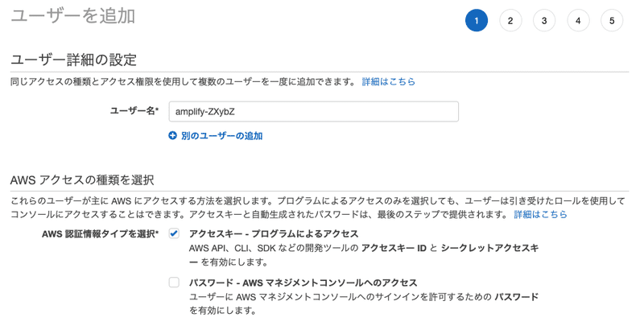Click the 別のユーザーの追加 link
Viewport: 644px width, 330px height.
click(x=222, y=136)
